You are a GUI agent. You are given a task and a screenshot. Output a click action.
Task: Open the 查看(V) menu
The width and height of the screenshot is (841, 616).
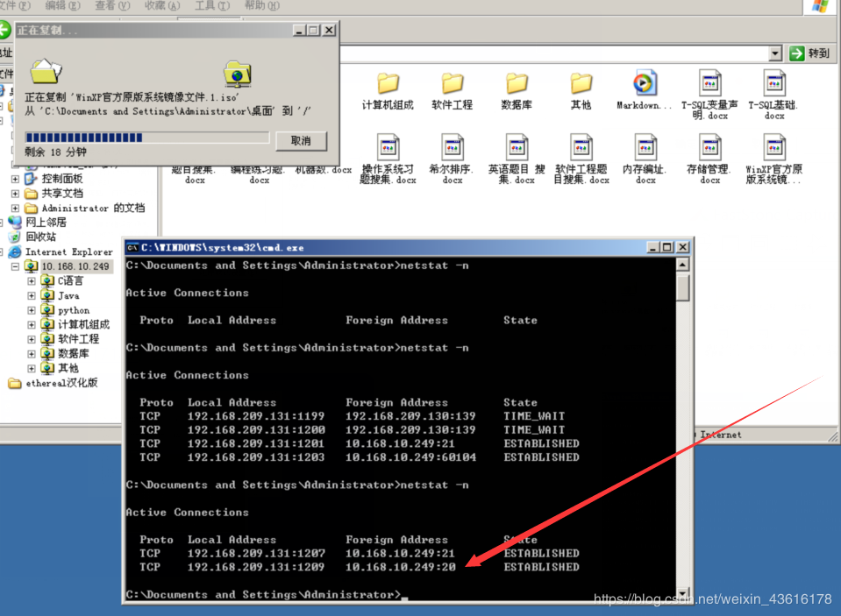coord(112,5)
